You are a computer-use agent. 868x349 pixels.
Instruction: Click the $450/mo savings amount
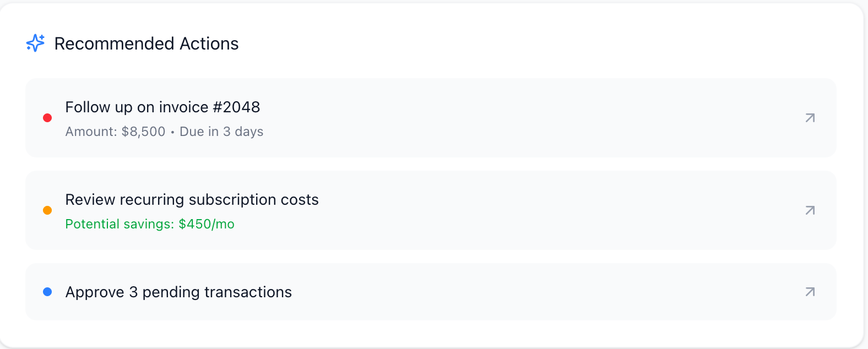click(x=207, y=225)
